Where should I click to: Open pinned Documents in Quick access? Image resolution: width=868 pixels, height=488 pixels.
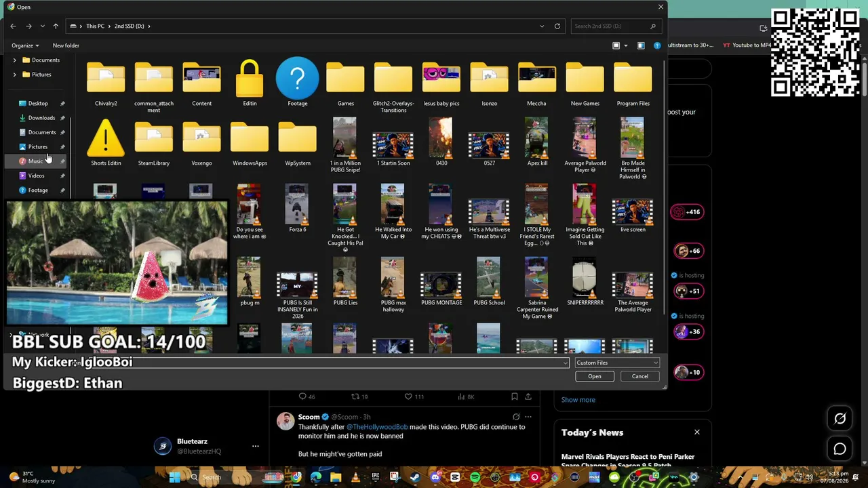pos(42,132)
